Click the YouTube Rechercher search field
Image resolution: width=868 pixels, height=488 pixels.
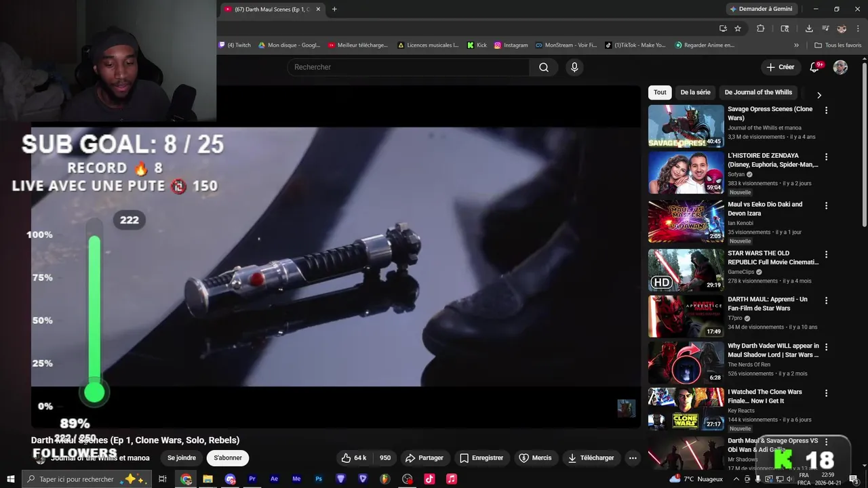408,67
